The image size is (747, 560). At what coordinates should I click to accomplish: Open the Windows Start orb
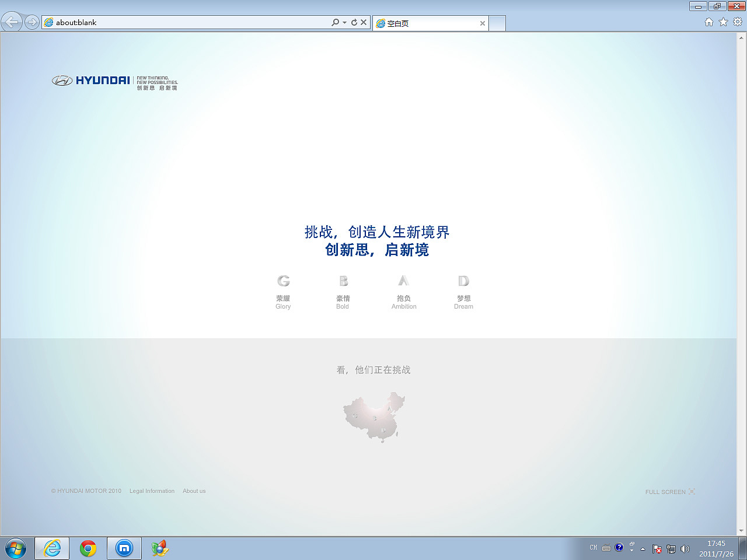pyautogui.click(x=16, y=548)
